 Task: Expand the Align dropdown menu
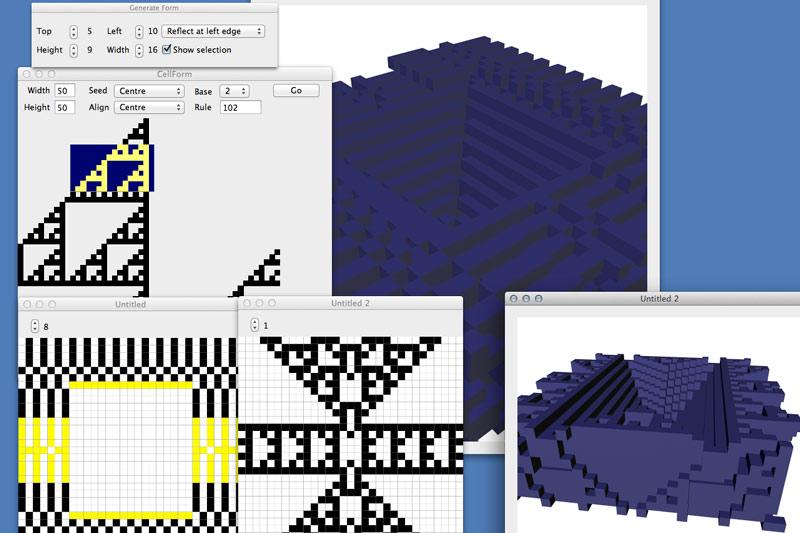149,107
